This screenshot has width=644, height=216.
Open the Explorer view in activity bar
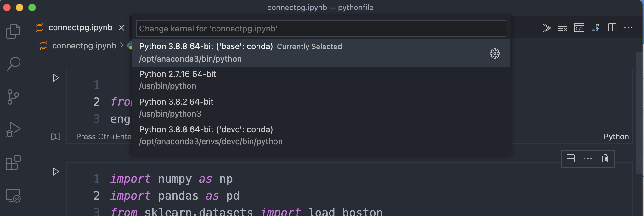pos(13,31)
